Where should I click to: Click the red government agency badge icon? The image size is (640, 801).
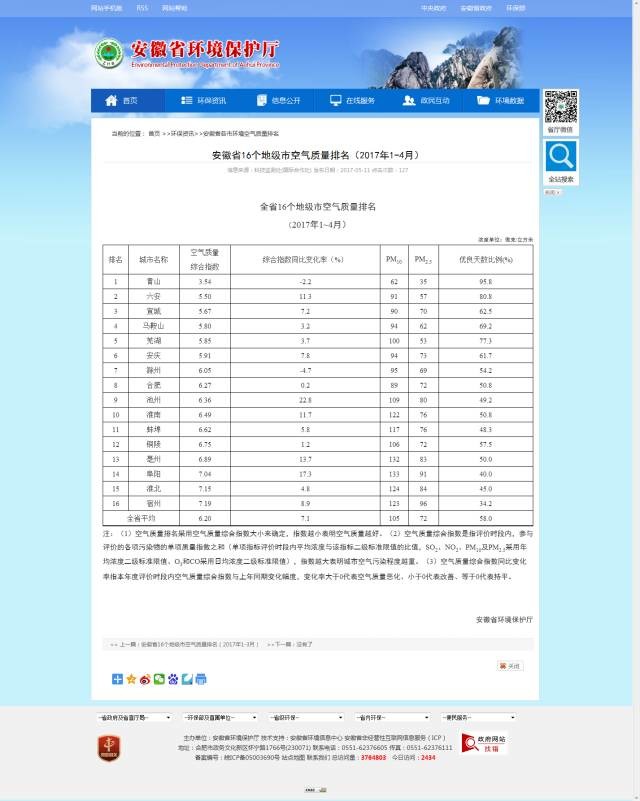(x=109, y=746)
